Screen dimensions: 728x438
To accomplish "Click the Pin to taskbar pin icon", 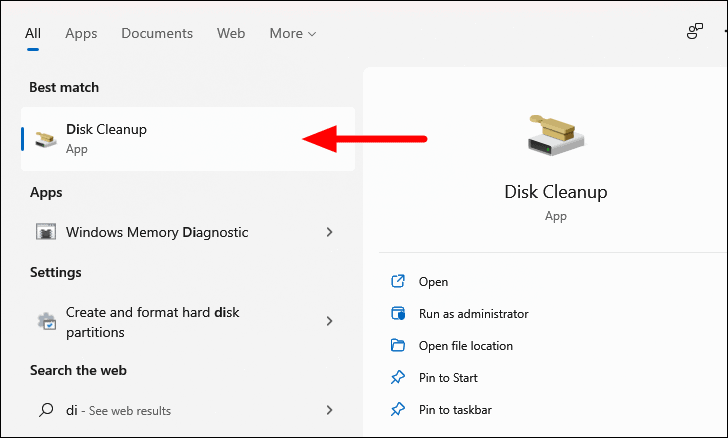I will point(398,409).
